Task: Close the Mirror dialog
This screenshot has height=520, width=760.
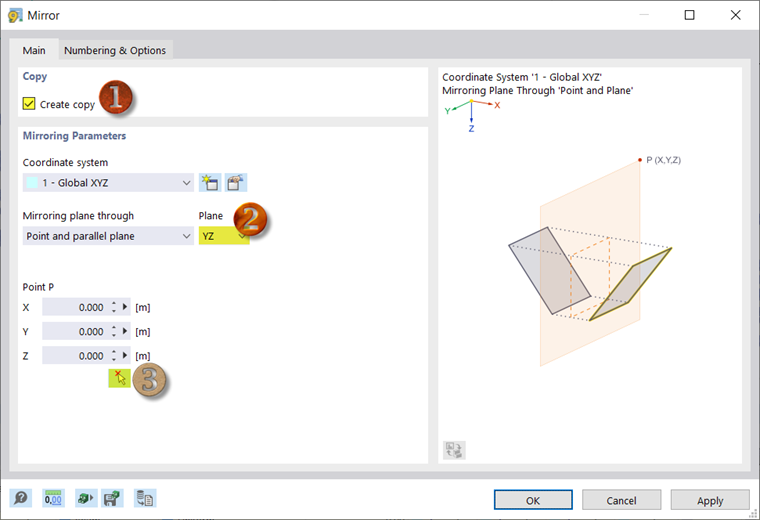Action: click(735, 15)
